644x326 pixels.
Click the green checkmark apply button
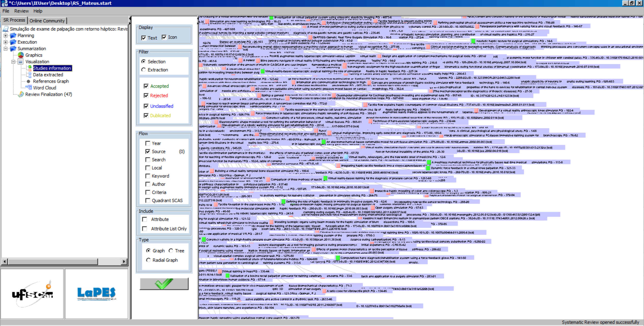pyautogui.click(x=164, y=284)
